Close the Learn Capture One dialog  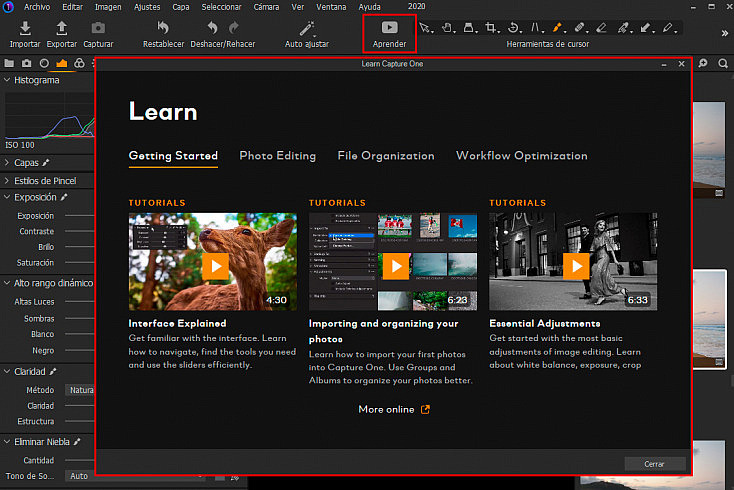click(682, 64)
